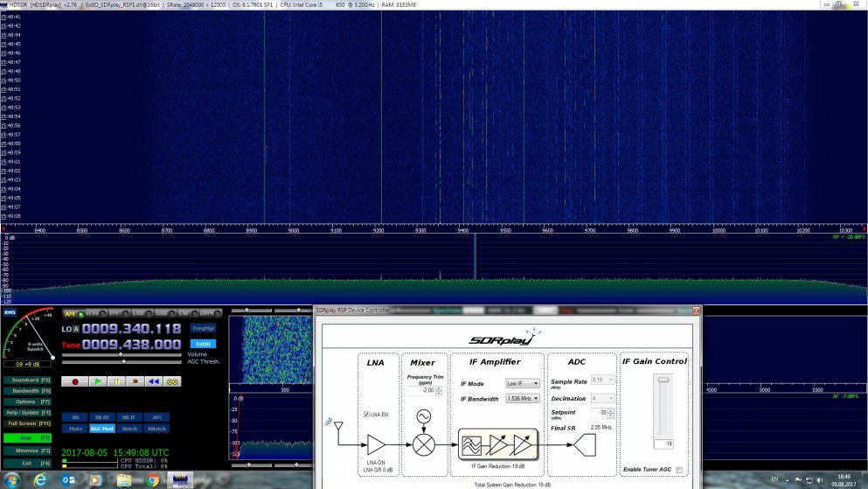Switch to AM demodulation mode
Image resolution: width=868 pixels, height=489 pixels.
point(73,313)
